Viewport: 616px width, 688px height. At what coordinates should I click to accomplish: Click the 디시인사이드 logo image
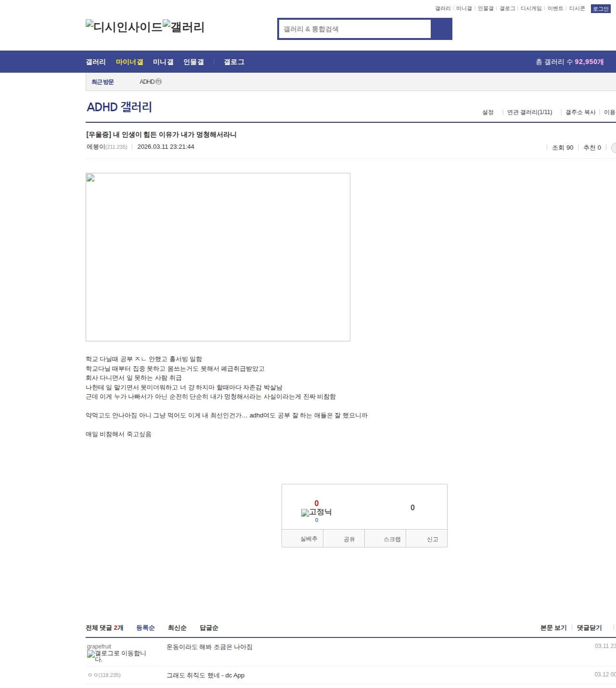coord(124,27)
